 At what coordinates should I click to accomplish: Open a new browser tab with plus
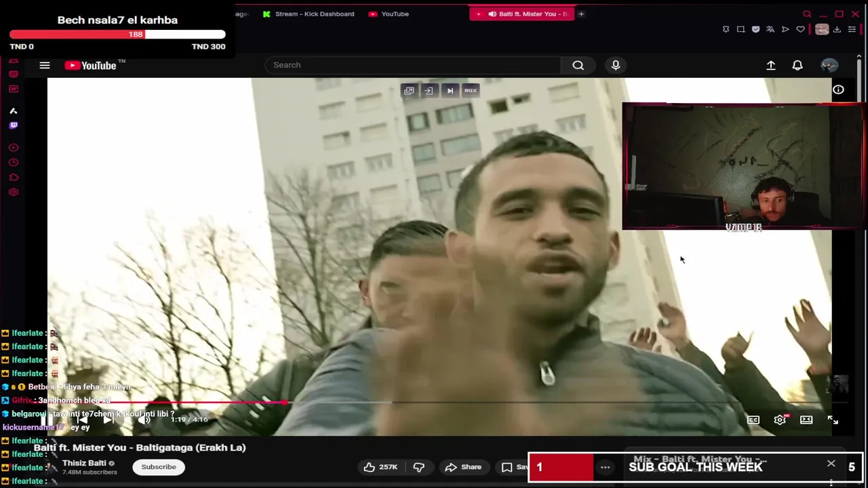[x=581, y=14]
